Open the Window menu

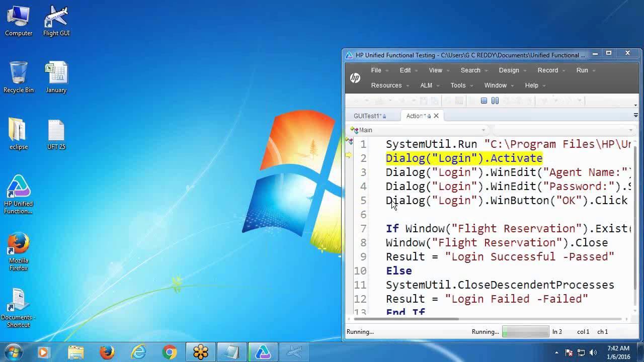coord(499,85)
